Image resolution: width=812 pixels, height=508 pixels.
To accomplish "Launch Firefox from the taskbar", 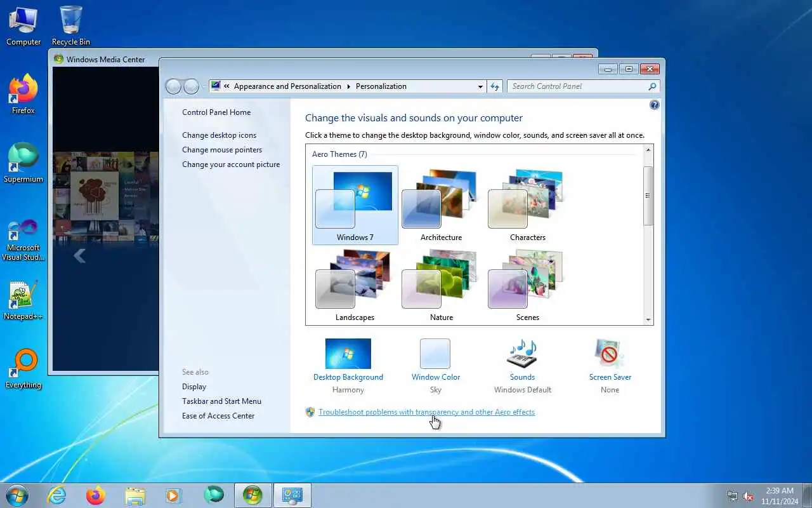I will click(x=96, y=495).
